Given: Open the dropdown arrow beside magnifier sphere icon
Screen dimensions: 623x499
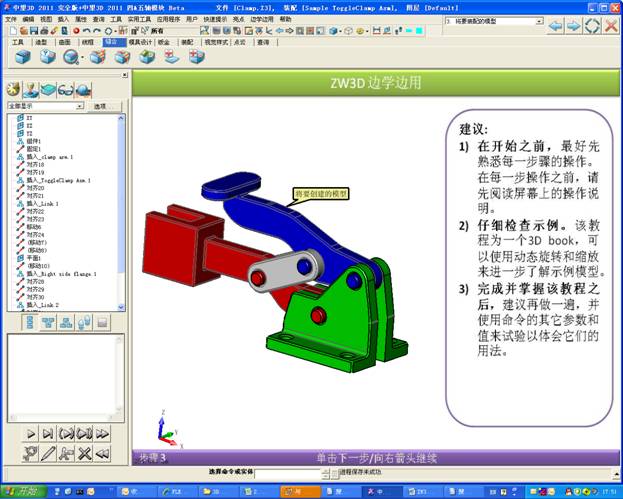Looking at the screenshot, I should coord(82,58).
